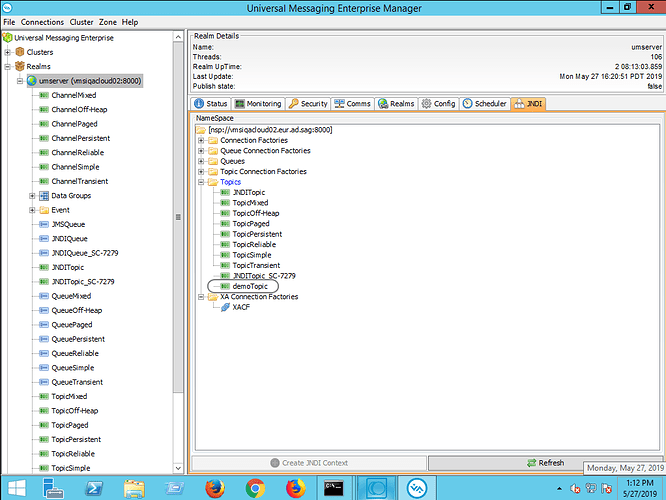Click the Connection Factories folder icon

coord(213,140)
